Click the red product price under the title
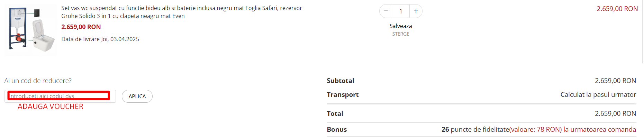The width and height of the screenshot is (644, 139). [81, 27]
